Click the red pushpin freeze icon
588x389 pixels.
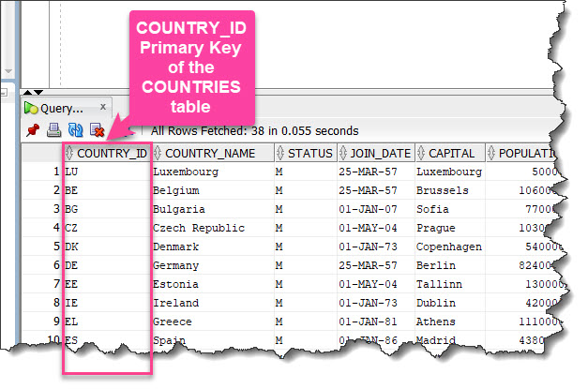[33, 130]
